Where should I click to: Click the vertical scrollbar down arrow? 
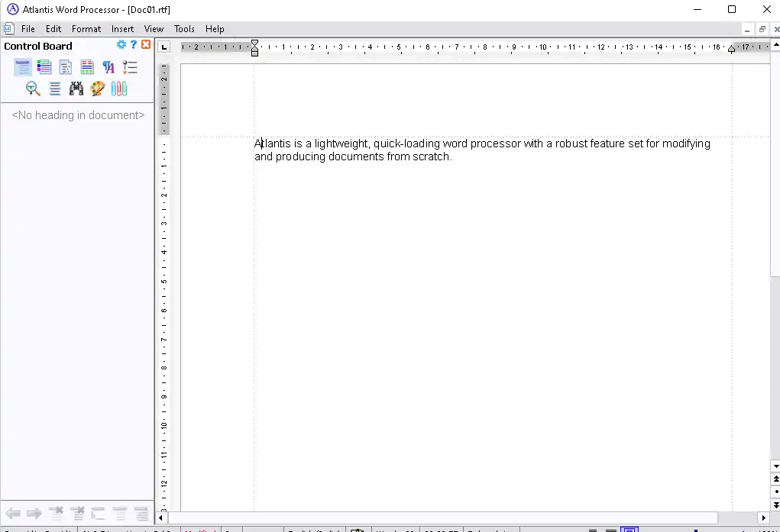click(x=775, y=466)
